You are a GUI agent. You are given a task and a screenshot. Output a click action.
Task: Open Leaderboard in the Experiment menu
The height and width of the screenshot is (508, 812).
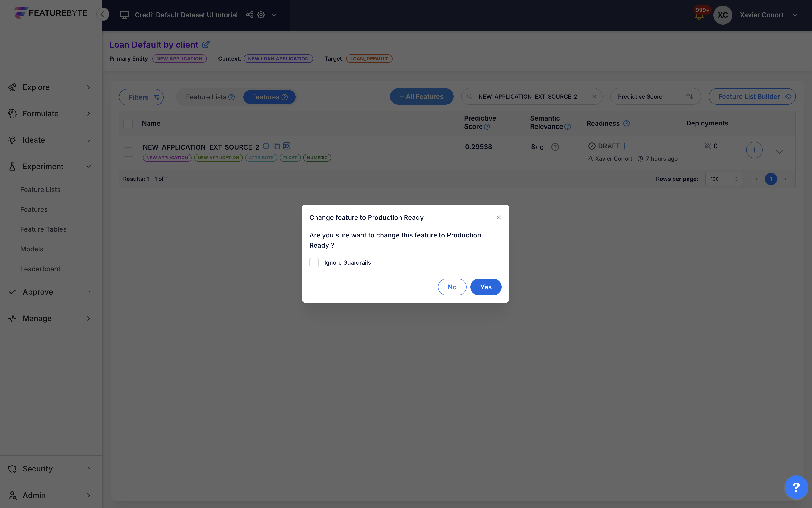tap(40, 269)
